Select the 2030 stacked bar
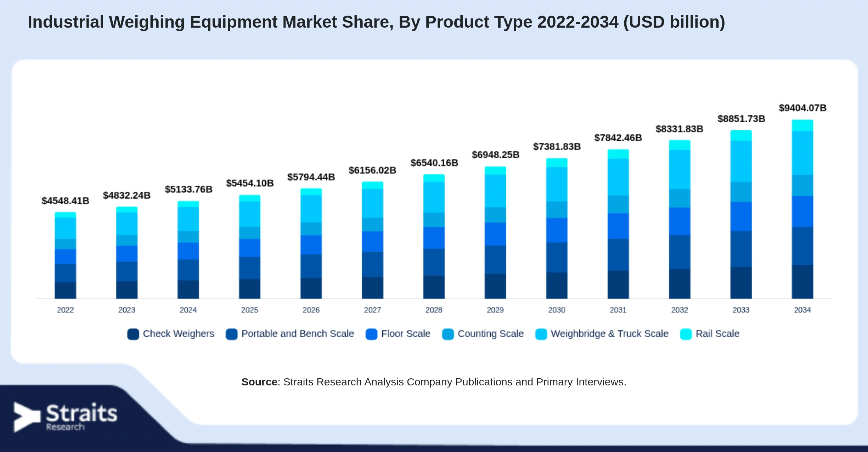This screenshot has width=868, height=452. [557, 228]
